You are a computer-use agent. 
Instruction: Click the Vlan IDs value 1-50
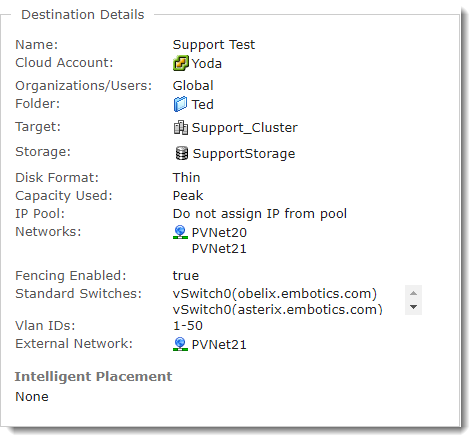(x=188, y=326)
